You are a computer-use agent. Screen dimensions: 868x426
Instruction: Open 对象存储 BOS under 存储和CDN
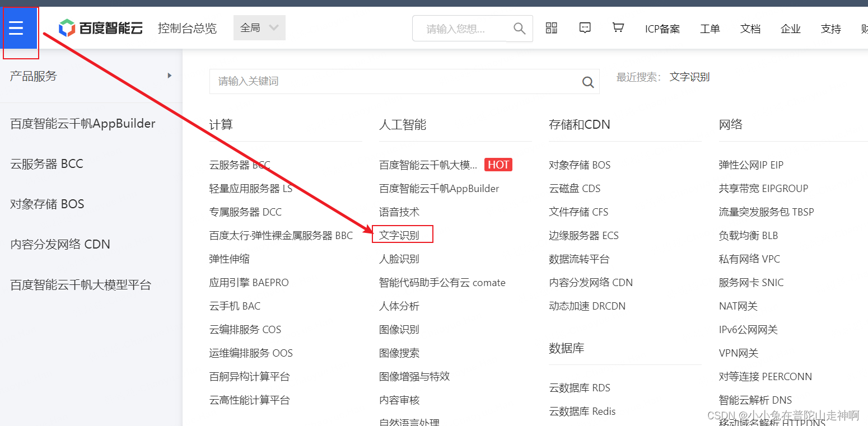580,165
